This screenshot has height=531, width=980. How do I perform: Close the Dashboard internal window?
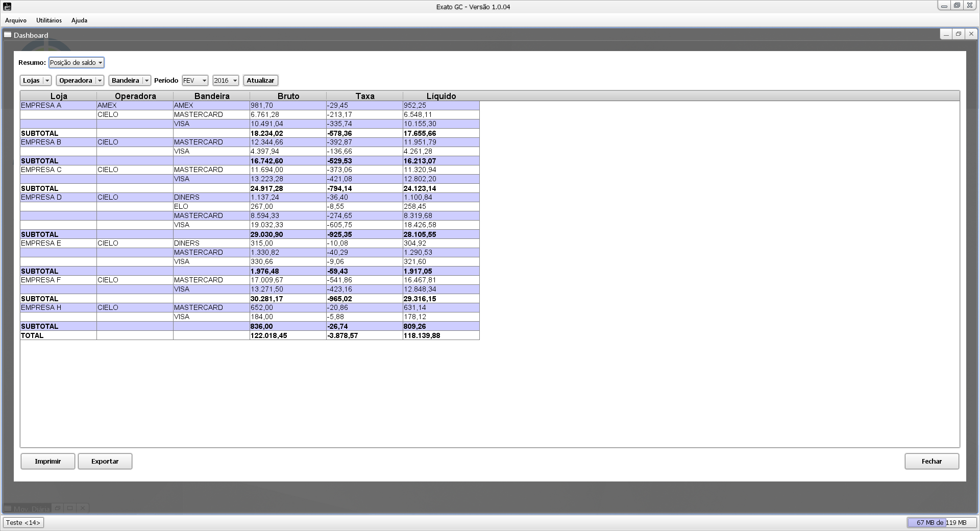(x=971, y=34)
